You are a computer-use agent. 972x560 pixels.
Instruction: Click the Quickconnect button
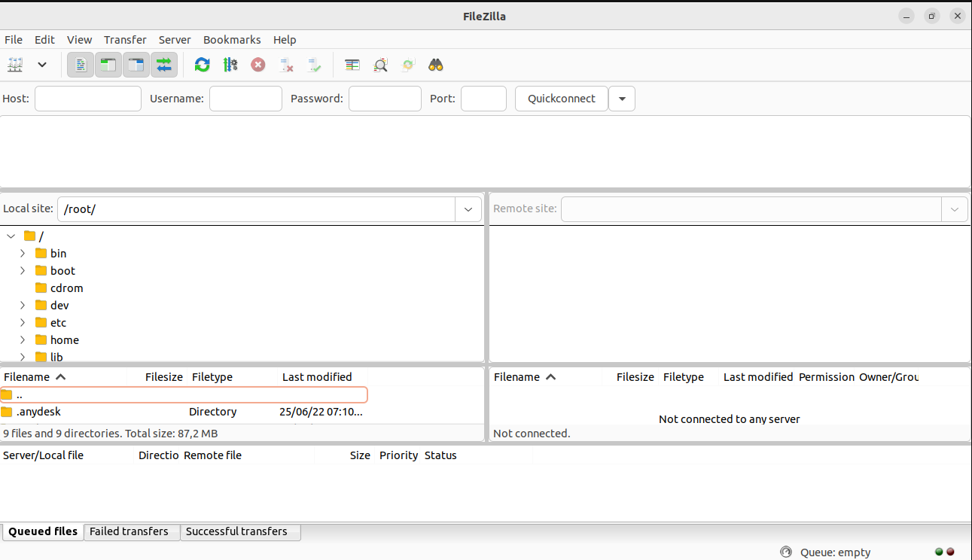click(562, 99)
